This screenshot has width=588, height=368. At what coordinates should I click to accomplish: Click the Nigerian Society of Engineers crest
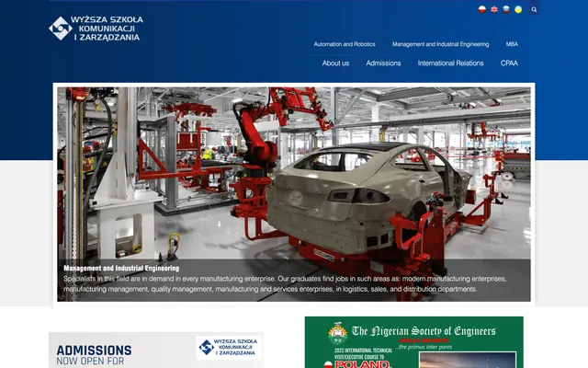337,333
